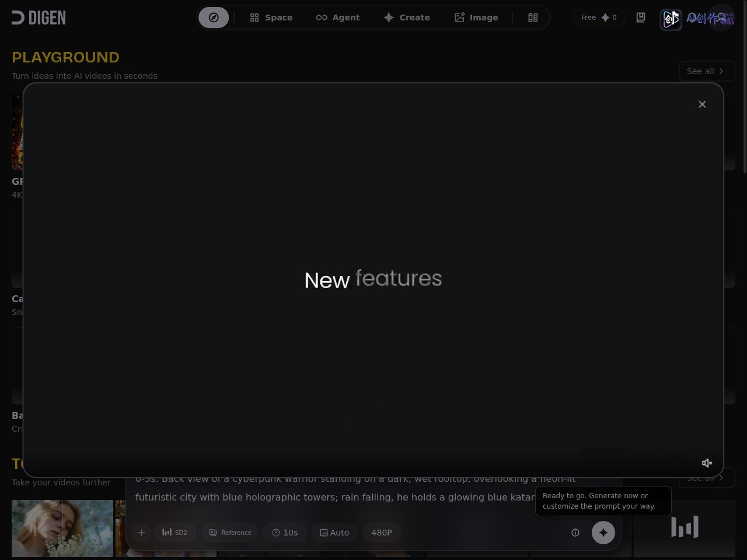Change the 10s duration setting
The width and height of the screenshot is (747, 560).
[285, 532]
